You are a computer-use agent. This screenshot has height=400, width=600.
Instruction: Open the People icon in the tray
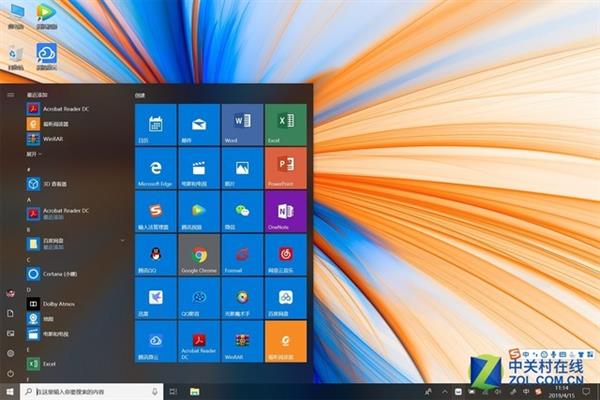(x=429, y=391)
